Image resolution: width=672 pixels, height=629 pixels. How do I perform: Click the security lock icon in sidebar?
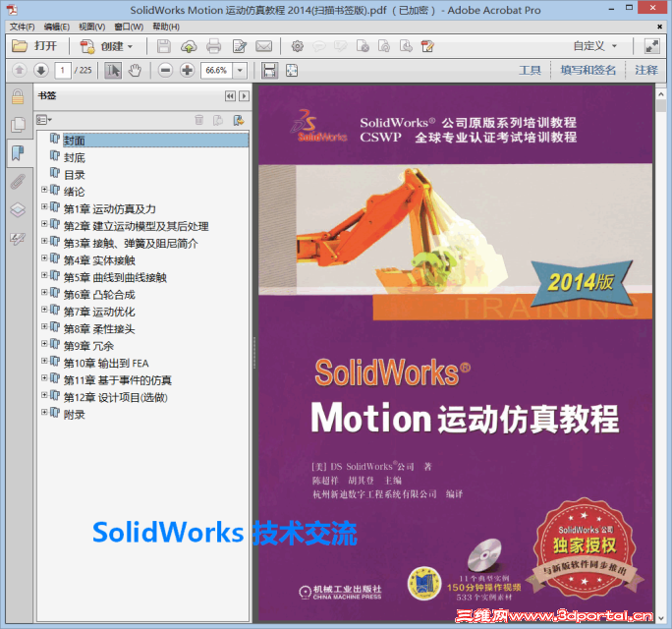point(18,97)
